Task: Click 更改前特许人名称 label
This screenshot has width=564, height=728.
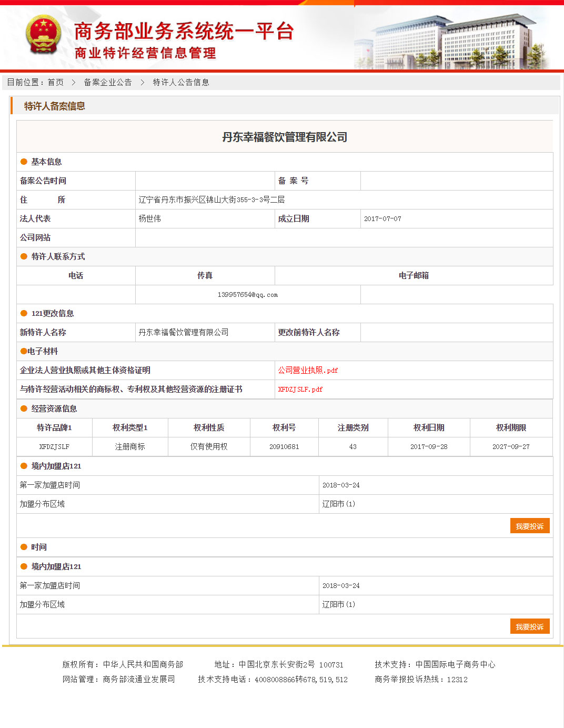Action: pyautogui.click(x=309, y=332)
